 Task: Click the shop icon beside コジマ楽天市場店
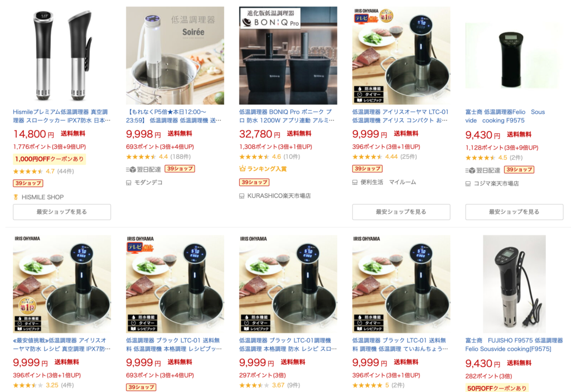(x=468, y=183)
